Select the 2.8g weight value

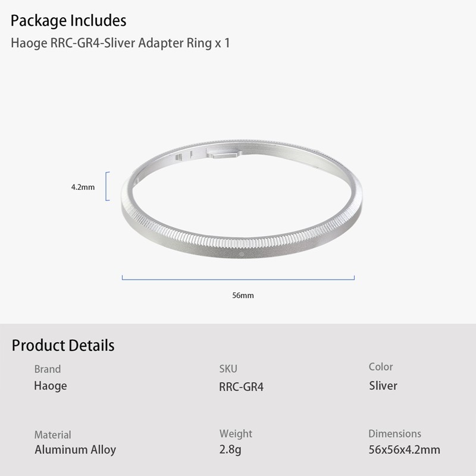coord(230,450)
